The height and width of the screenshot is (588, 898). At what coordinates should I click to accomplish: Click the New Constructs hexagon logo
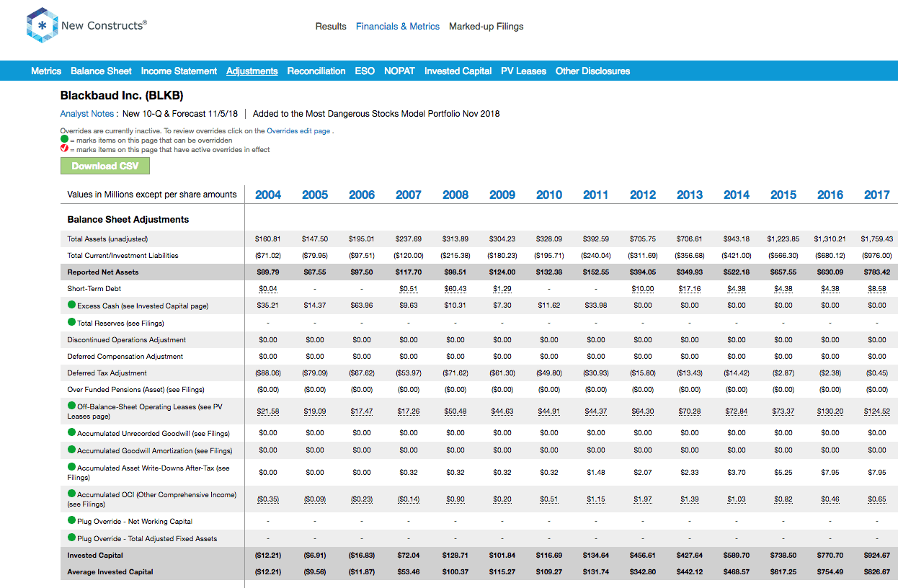(x=41, y=26)
